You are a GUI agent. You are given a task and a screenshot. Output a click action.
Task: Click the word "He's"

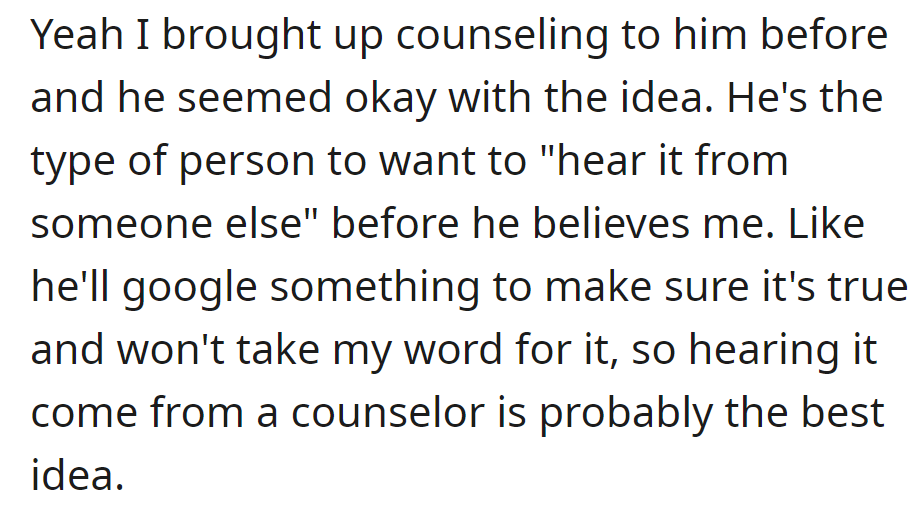click(767, 97)
